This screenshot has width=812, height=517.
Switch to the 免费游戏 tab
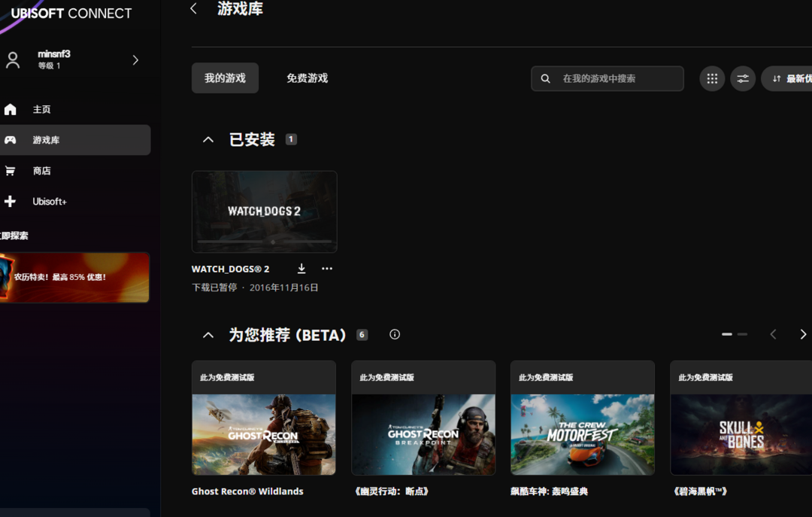307,78
